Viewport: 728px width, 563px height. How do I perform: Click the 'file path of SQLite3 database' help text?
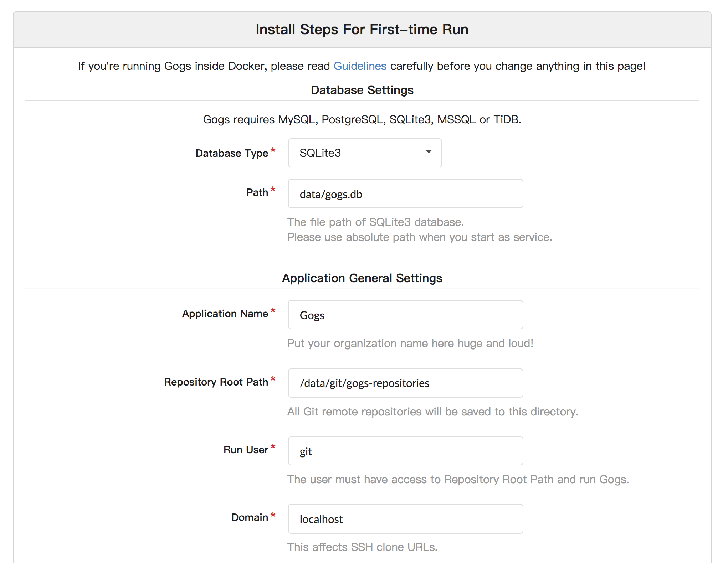(375, 222)
